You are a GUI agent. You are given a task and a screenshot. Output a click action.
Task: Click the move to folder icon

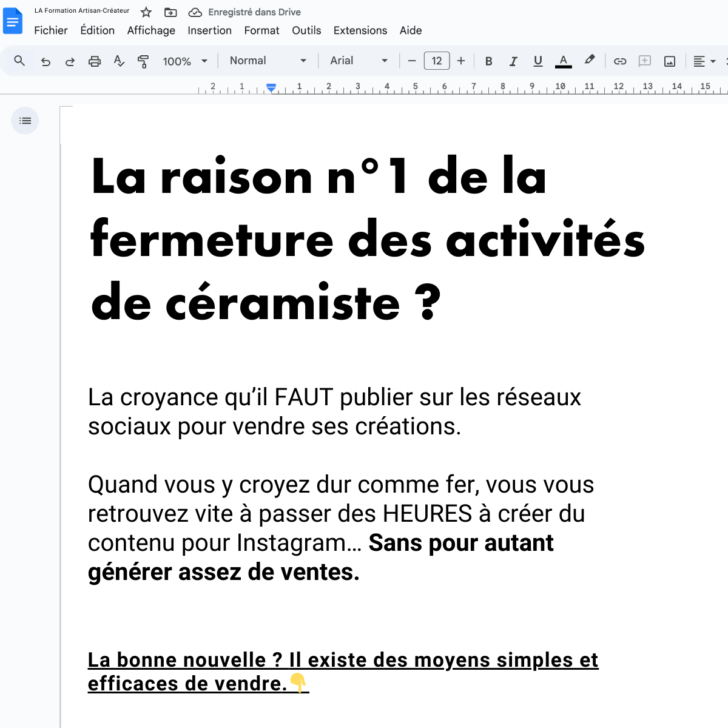point(171,12)
